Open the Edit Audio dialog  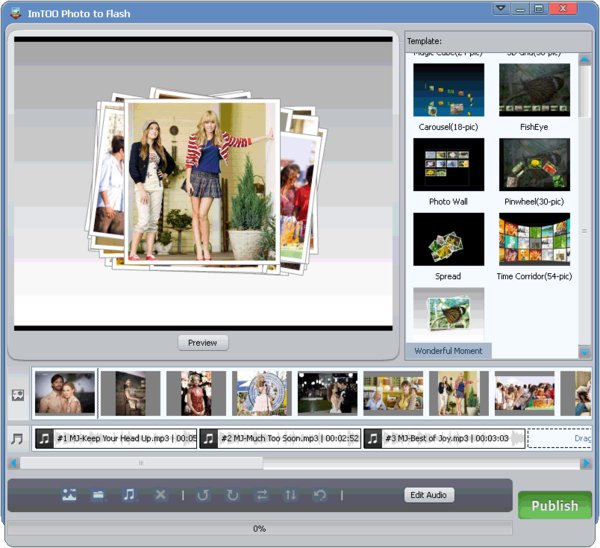430,495
